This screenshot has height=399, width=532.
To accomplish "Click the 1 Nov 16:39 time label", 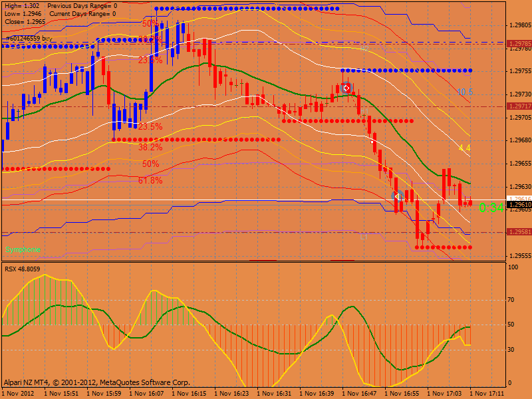I will click(317, 394).
